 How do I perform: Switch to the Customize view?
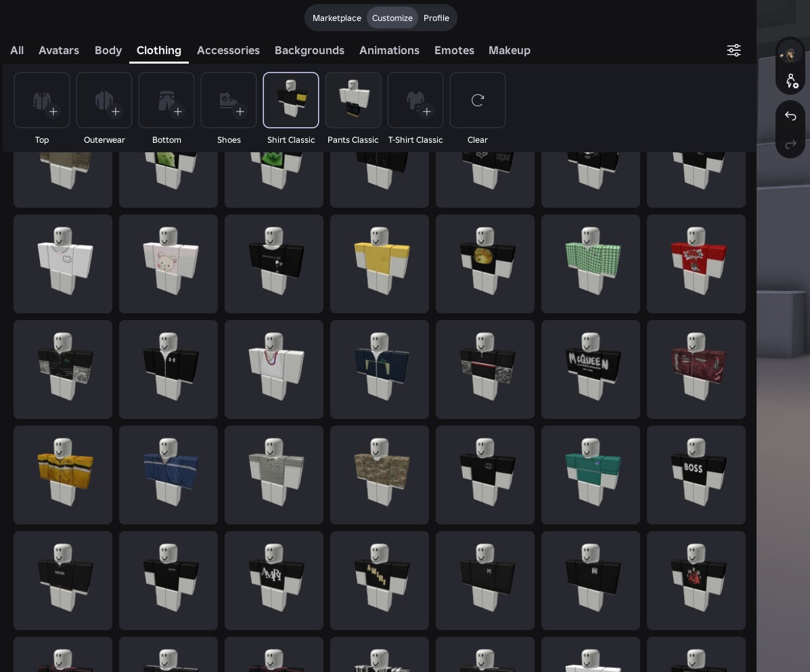pos(392,18)
